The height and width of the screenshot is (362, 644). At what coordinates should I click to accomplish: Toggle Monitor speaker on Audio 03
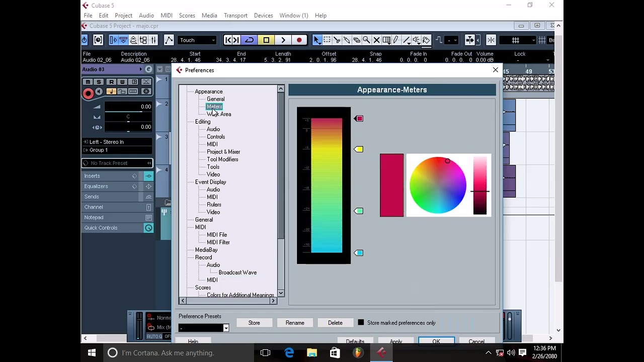(x=99, y=92)
